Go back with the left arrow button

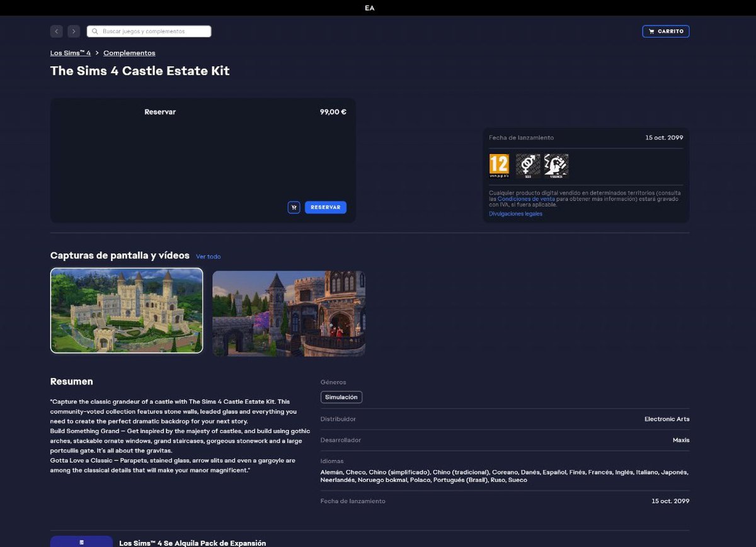coord(57,31)
